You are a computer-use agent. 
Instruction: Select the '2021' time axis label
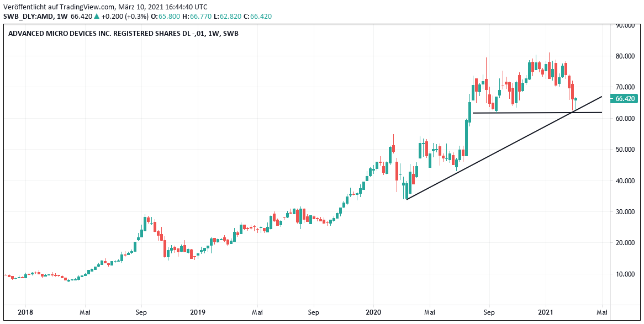click(546, 312)
